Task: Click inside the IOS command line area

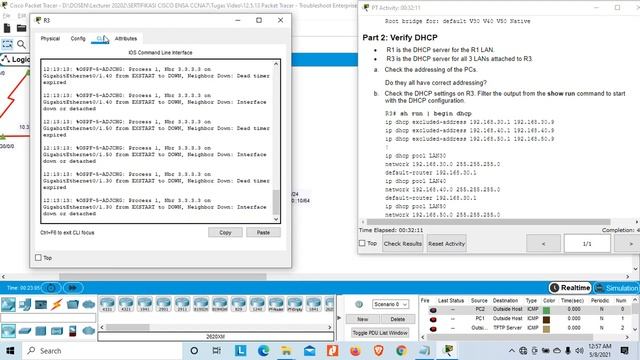Action: pyautogui.click(x=157, y=141)
